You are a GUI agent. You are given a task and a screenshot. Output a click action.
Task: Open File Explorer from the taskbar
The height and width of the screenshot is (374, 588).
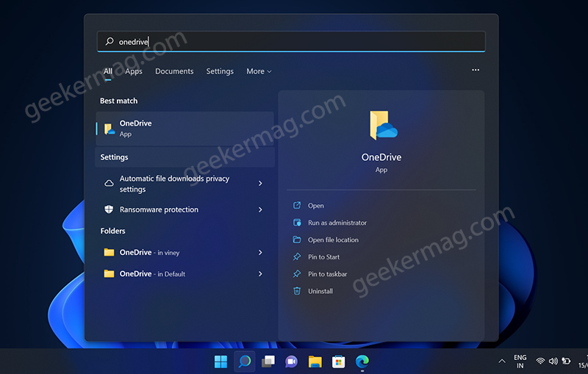coord(315,362)
